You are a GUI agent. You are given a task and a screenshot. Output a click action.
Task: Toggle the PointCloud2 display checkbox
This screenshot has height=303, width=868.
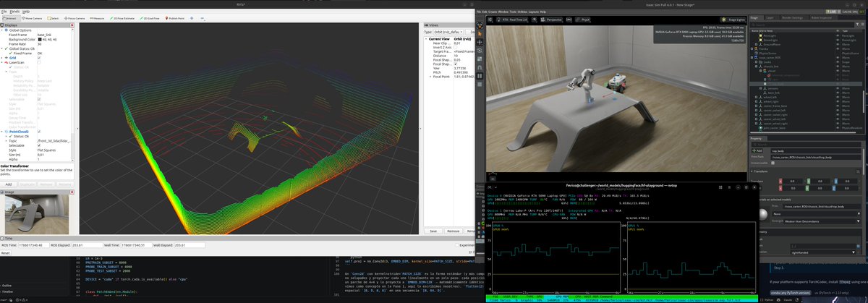pos(39,132)
